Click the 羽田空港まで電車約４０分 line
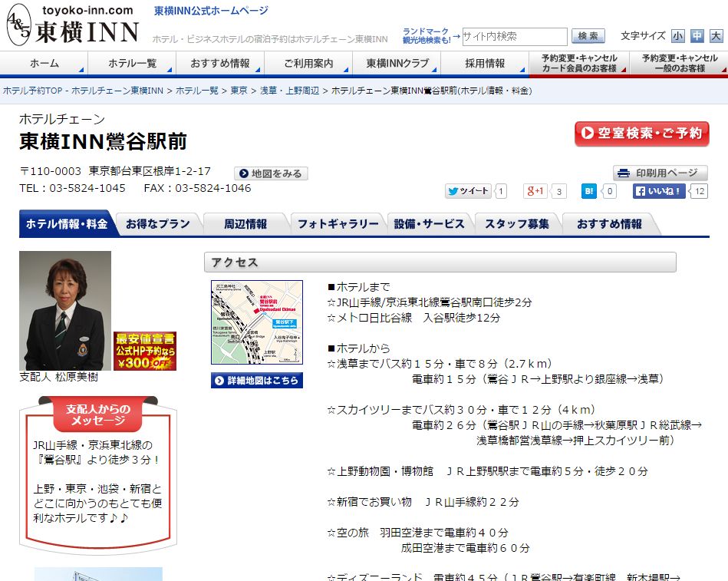728x581 pixels. pyautogui.click(x=444, y=533)
